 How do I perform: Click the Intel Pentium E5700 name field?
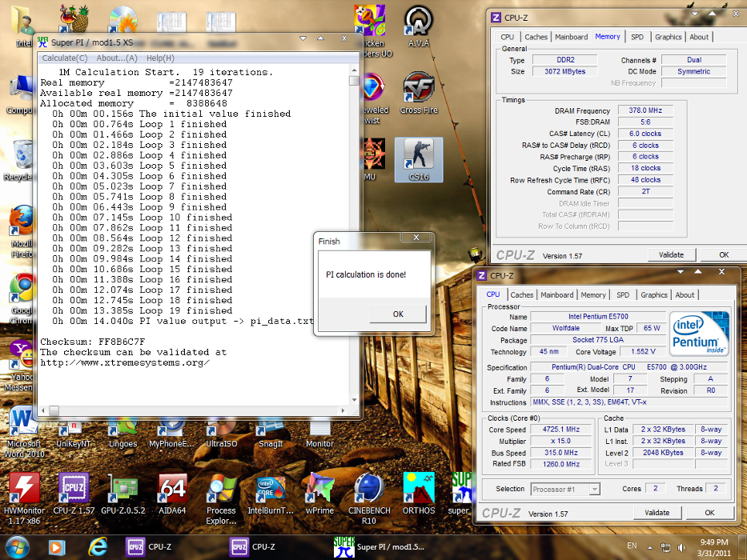(598, 317)
